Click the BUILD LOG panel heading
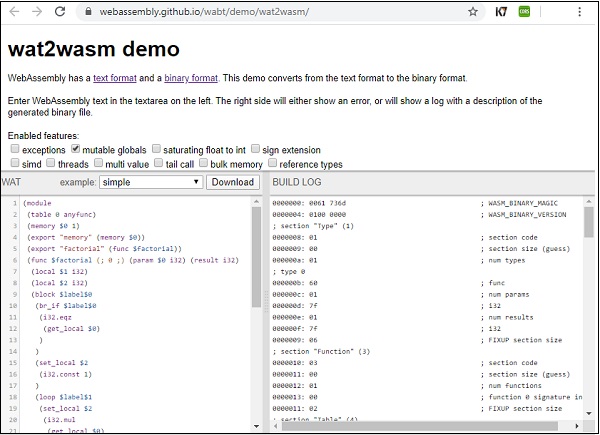This screenshot has width=600, height=435. tap(297, 182)
